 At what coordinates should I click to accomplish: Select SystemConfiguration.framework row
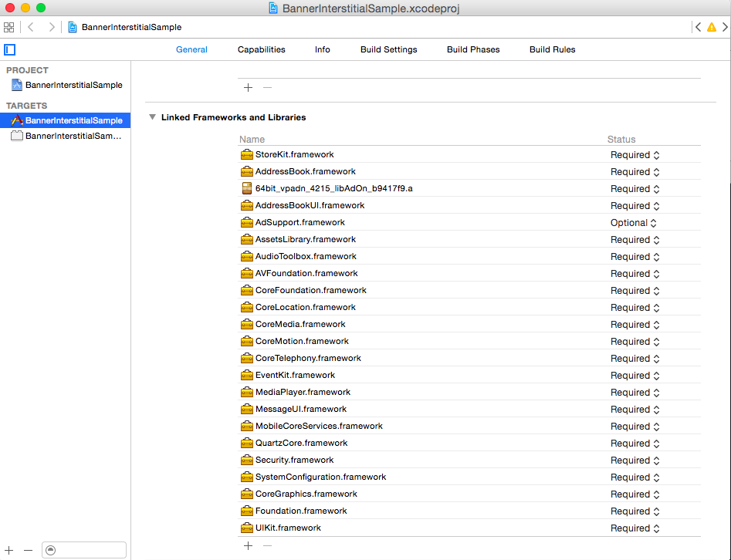(x=469, y=477)
